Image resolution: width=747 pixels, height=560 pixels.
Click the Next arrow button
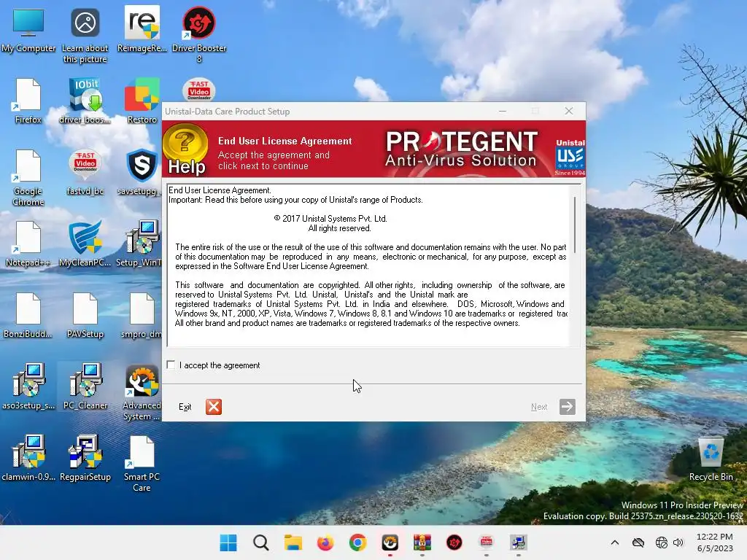[x=567, y=407]
